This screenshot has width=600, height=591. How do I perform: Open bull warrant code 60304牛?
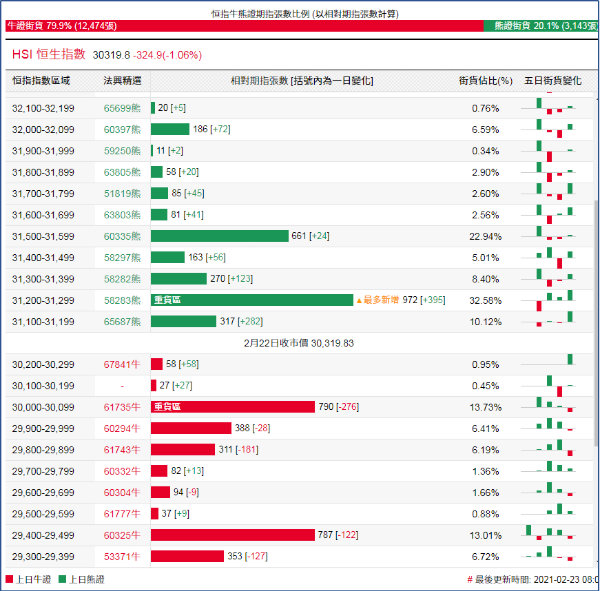click(x=122, y=493)
